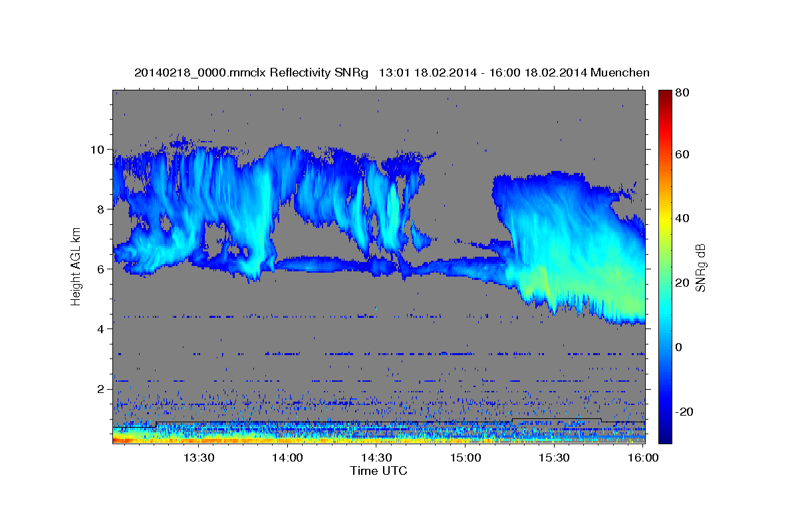This screenshot has width=798, height=532.
Task: Click the 'Muenchen' location in the title
Action: point(620,72)
